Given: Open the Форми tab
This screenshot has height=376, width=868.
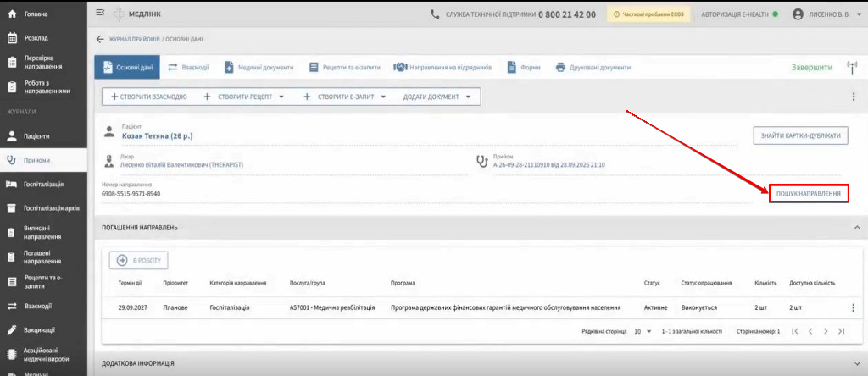Looking at the screenshot, I should [x=524, y=68].
